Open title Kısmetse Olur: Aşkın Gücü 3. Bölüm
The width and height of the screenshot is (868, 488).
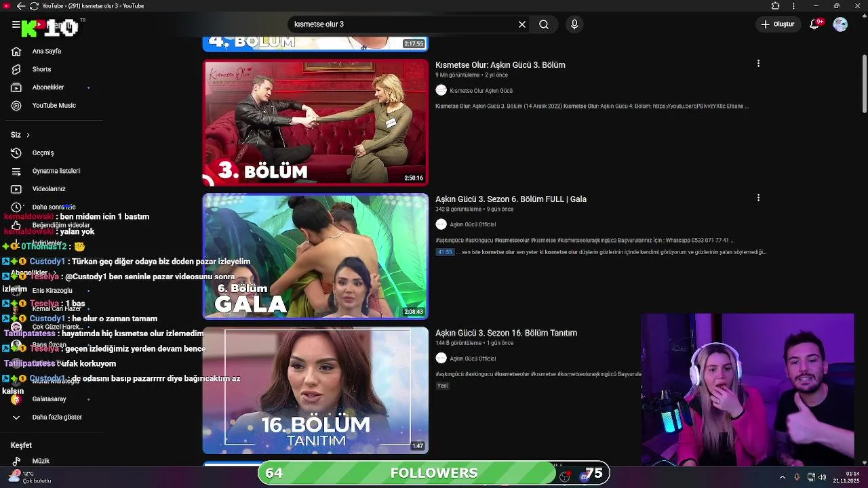click(500, 65)
